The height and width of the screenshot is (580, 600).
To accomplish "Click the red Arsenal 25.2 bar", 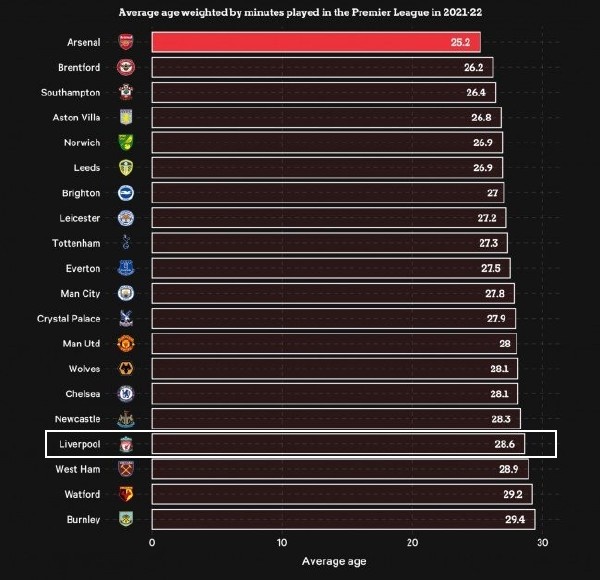I will click(x=316, y=42).
